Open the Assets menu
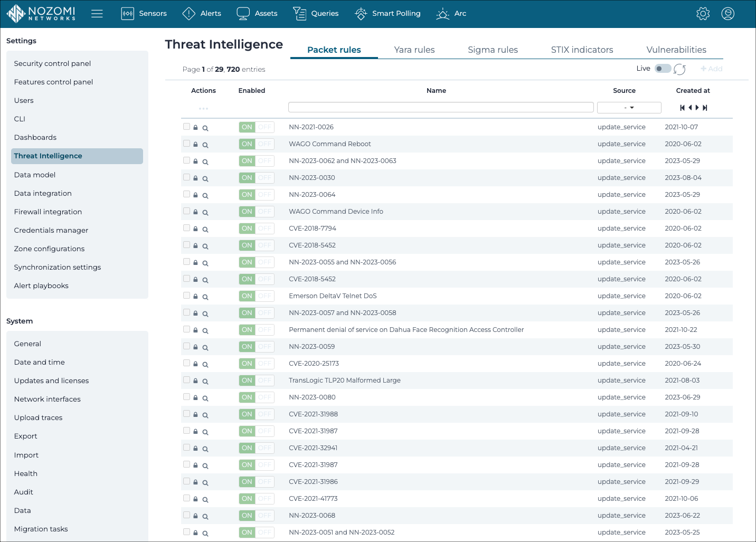 click(x=257, y=14)
